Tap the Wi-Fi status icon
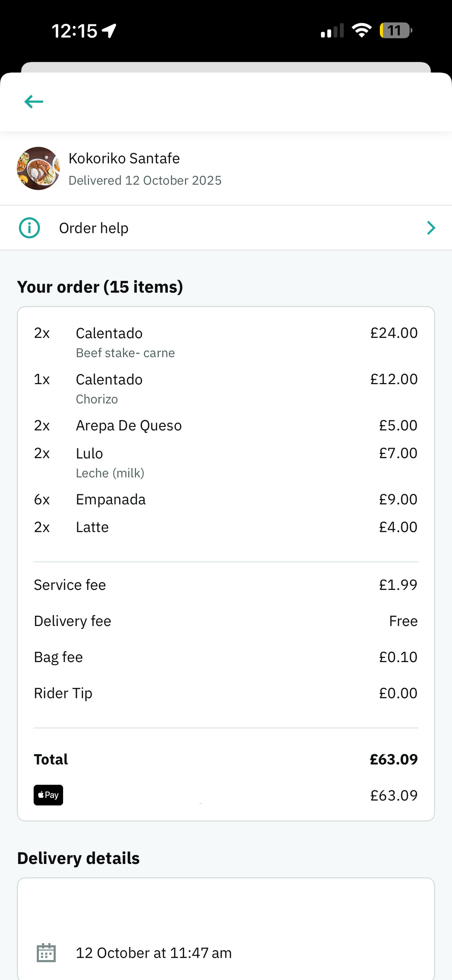The image size is (452, 980). [361, 31]
